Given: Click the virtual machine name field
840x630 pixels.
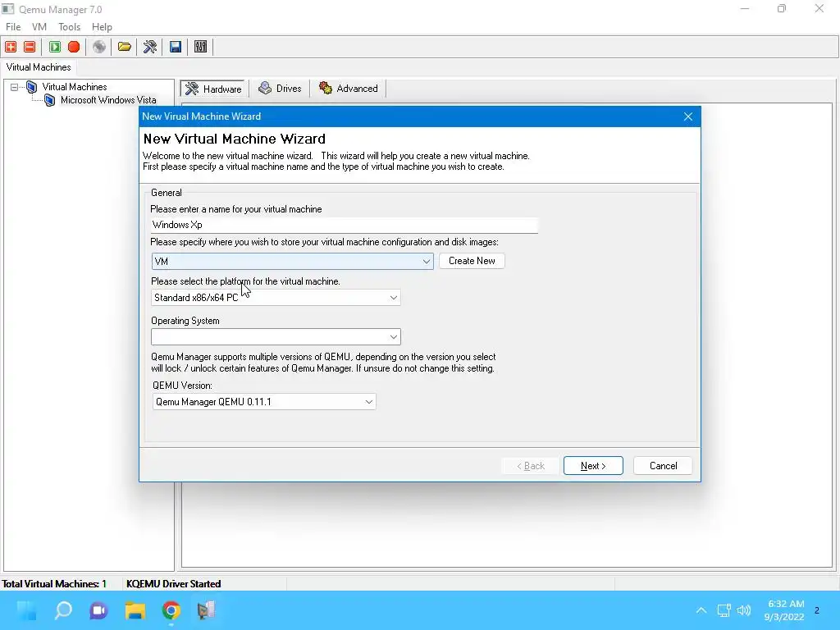Looking at the screenshot, I should 345,225.
